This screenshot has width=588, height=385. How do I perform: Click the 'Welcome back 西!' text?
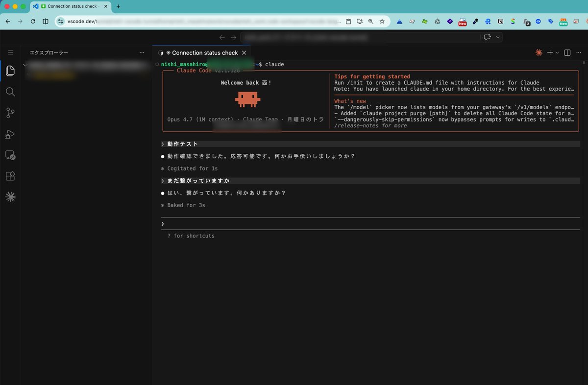click(x=246, y=83)
